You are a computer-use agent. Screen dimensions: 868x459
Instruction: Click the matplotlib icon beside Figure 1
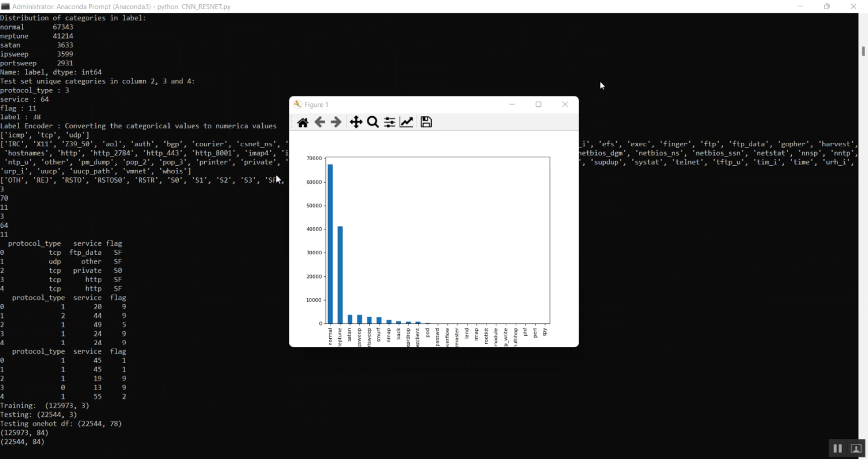(x=298, y=105)
